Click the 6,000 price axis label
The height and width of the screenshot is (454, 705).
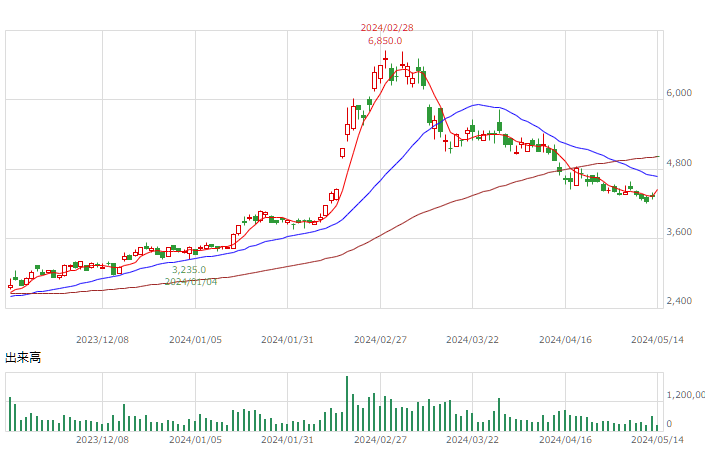[x=679, y=93]
